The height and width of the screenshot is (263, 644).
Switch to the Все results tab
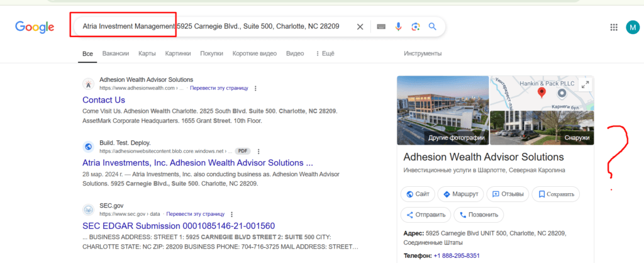87,54
